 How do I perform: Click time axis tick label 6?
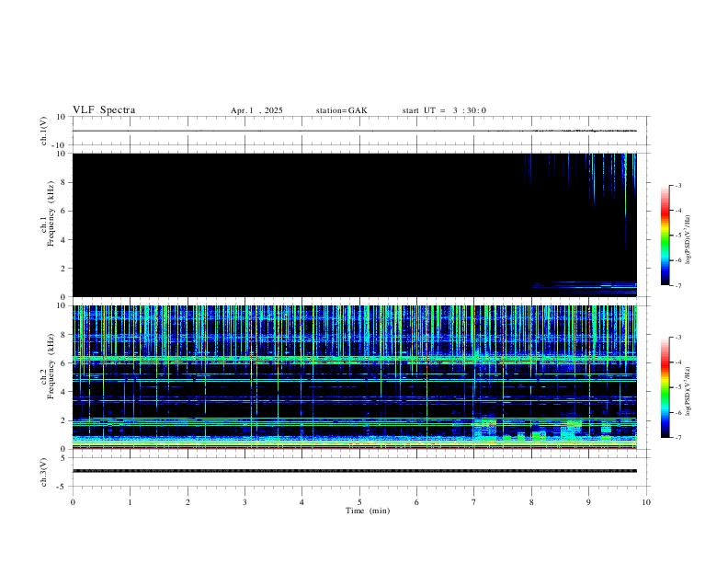coord(417,502)
